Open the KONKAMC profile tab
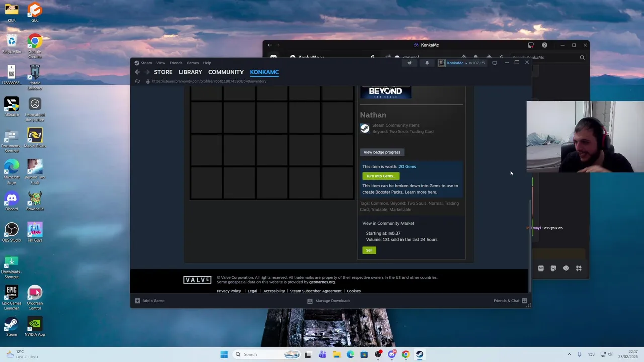 pyautogui.click(x=264, y=72)
